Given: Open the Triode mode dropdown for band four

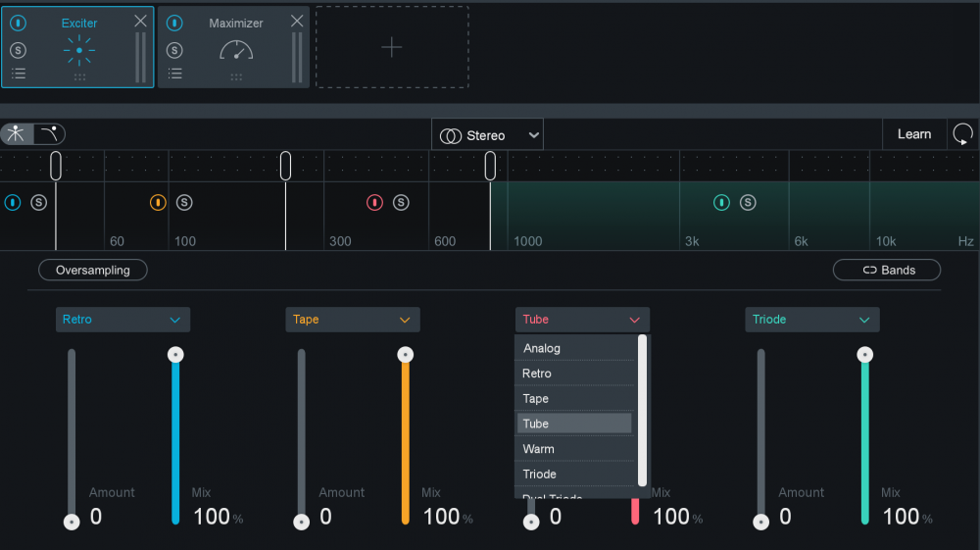Looking at the screenshot, I should (811, 320).
